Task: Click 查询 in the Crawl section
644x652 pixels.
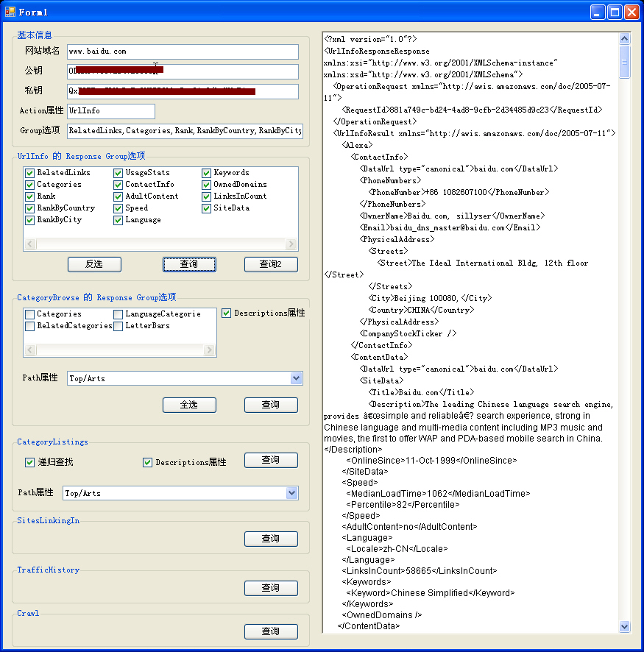Action: [x=271, y=631]
